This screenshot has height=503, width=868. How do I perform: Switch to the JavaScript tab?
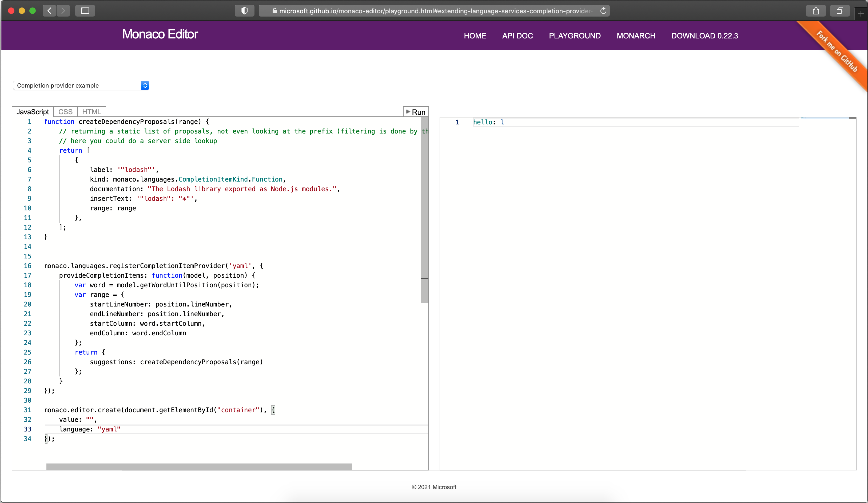pos(33,112)
